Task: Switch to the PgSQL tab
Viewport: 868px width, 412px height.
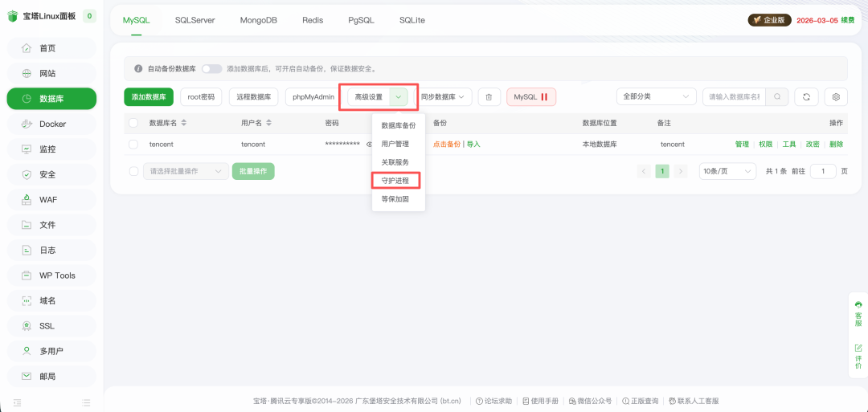Action: [362, 20]
